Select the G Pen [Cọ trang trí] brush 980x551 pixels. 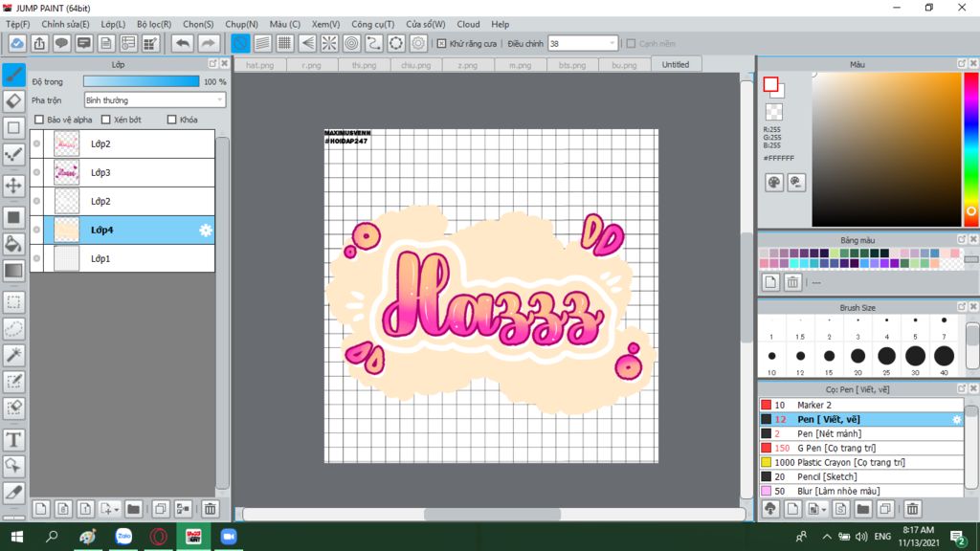coord(860,448)
